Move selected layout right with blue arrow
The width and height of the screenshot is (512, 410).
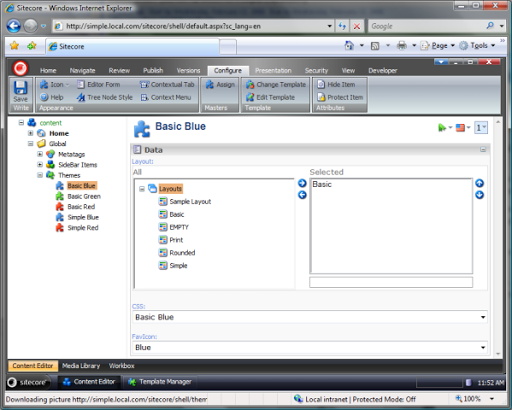coord(302,183)
